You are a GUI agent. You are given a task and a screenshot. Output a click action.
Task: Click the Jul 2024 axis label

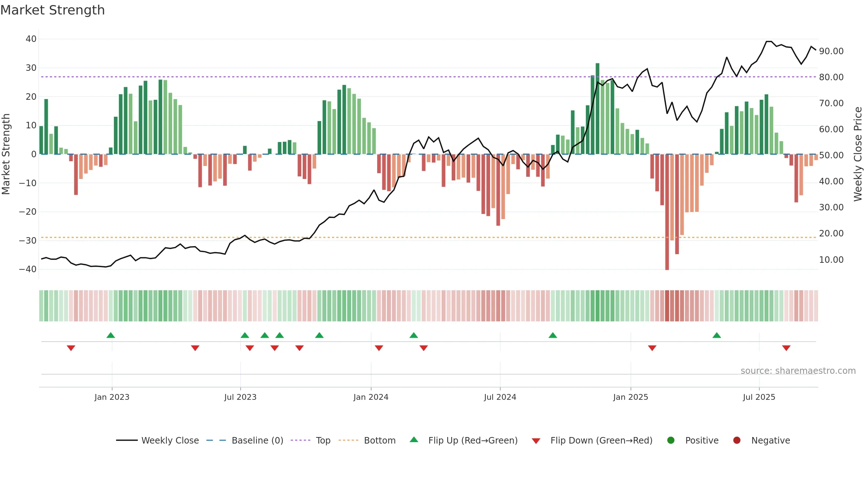tap(500, 397)
